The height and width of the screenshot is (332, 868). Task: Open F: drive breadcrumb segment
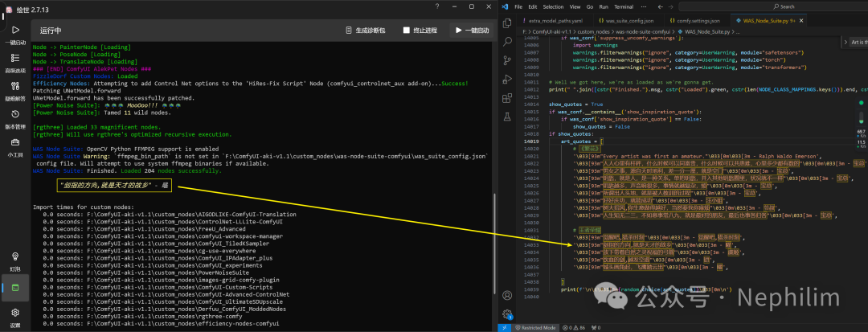(524, 32)
